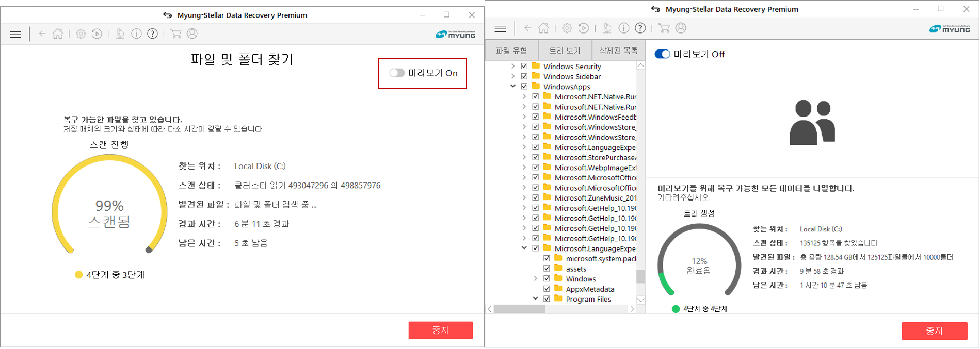
Task: Click the cart icon in left window
Action: coord(175,34)
